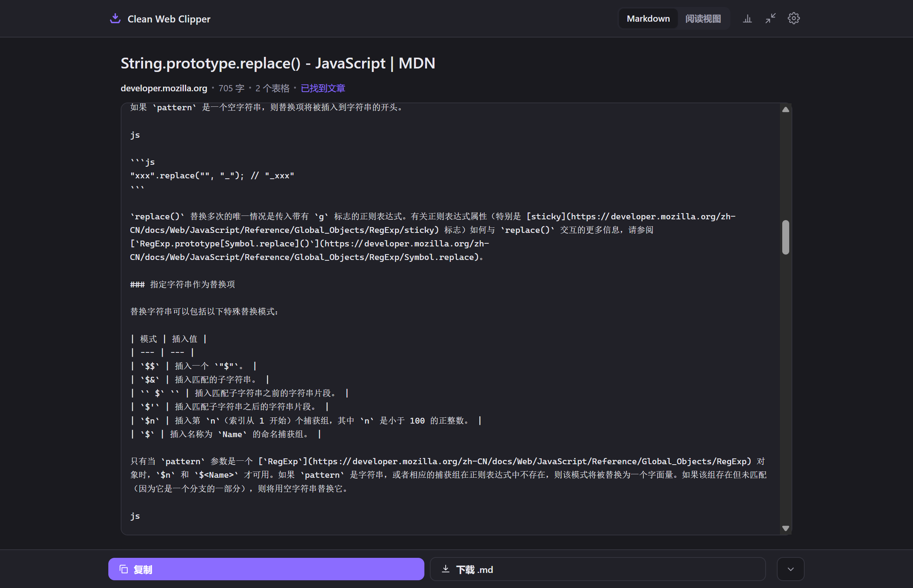Expand more export options chevron dropdown
The height and width of the screenshot is (588, 913).
pos(790,569)
